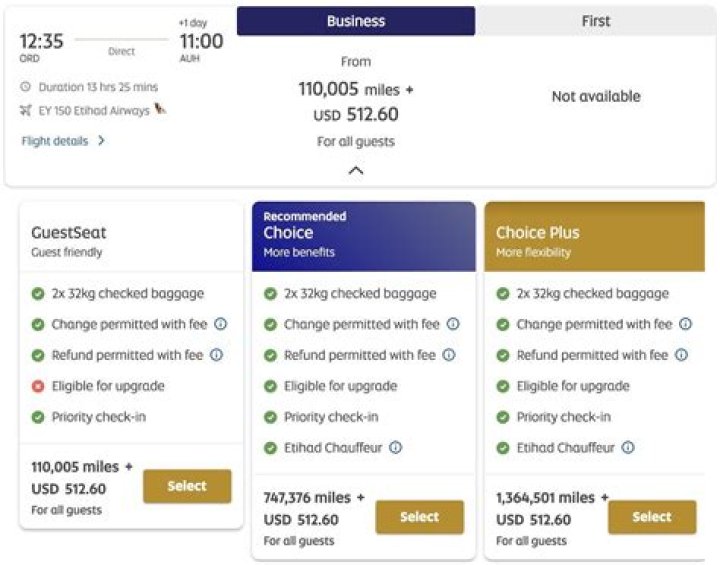View Choice Plus change fee info icon
Viewport: 720px width, 565px height.
686,324
